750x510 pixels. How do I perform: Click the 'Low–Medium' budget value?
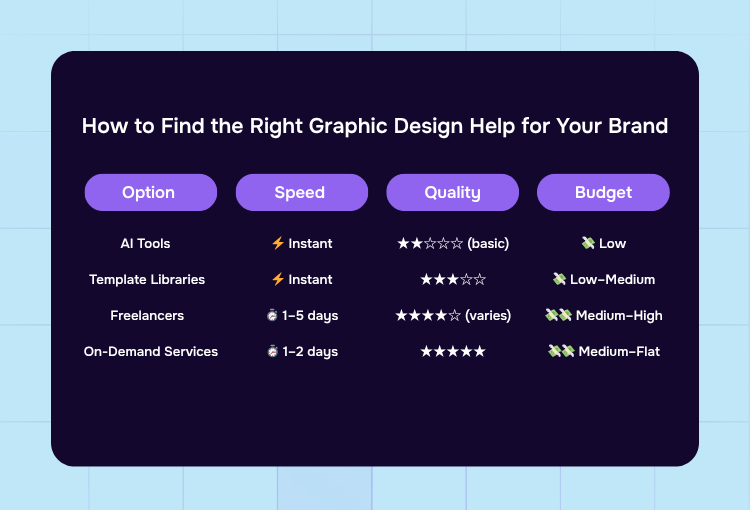[613, 279]
